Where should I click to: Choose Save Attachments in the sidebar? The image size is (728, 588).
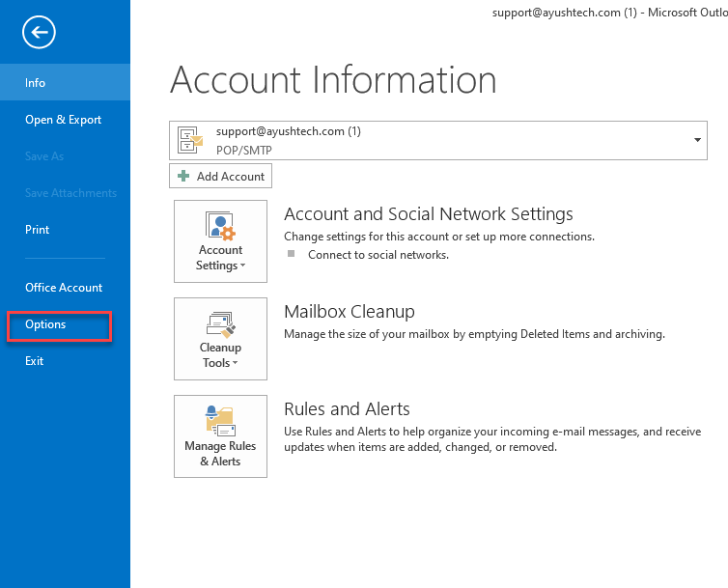click(70, 193)
